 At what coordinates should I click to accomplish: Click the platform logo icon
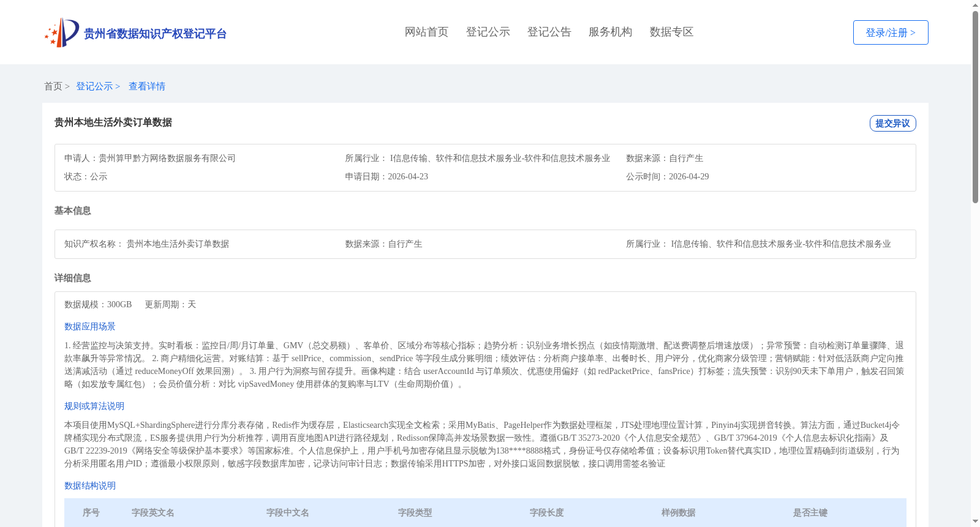pyautogui.click(x=62, y=32)
